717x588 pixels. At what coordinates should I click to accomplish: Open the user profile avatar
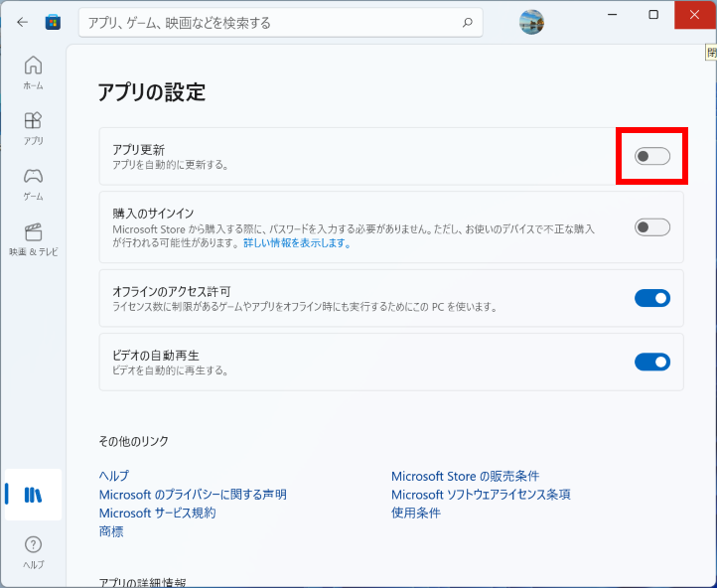[x=531, y=22]
